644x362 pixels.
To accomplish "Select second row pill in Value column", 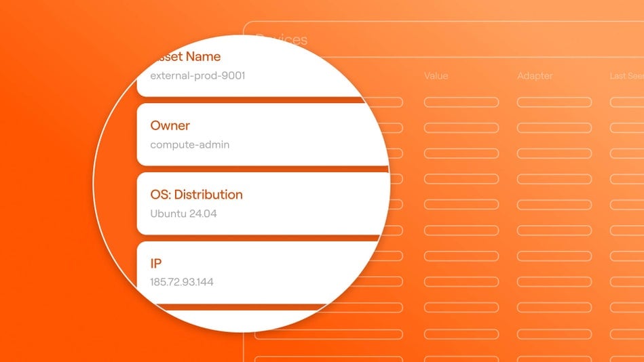I will 461,128.
